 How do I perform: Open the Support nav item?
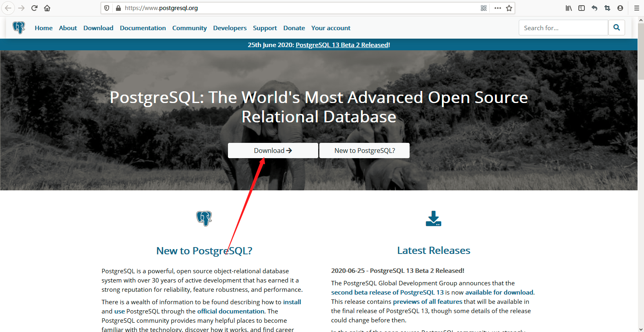(265, 28)
